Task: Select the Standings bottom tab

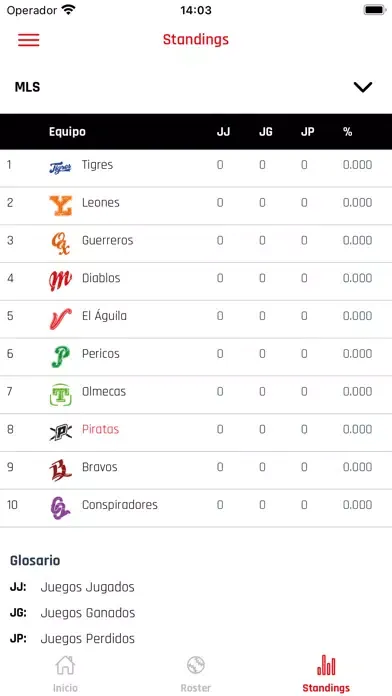Action: (x=326, y=674)
